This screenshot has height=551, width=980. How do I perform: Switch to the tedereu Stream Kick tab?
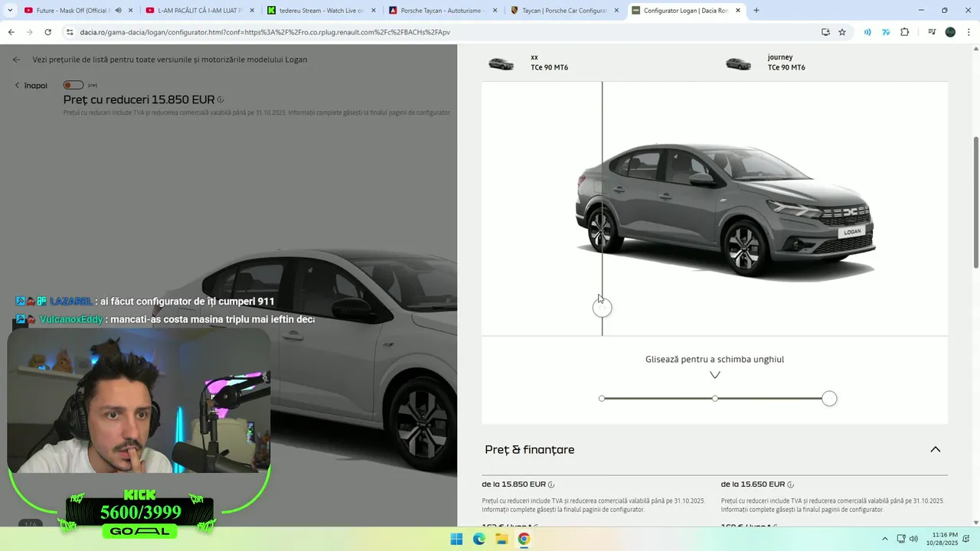[320, 11]
